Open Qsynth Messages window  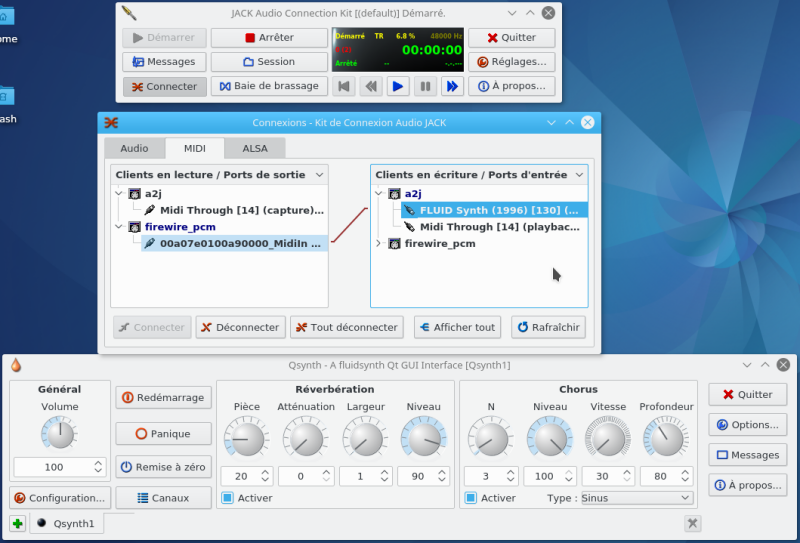[x=747, y=455]
